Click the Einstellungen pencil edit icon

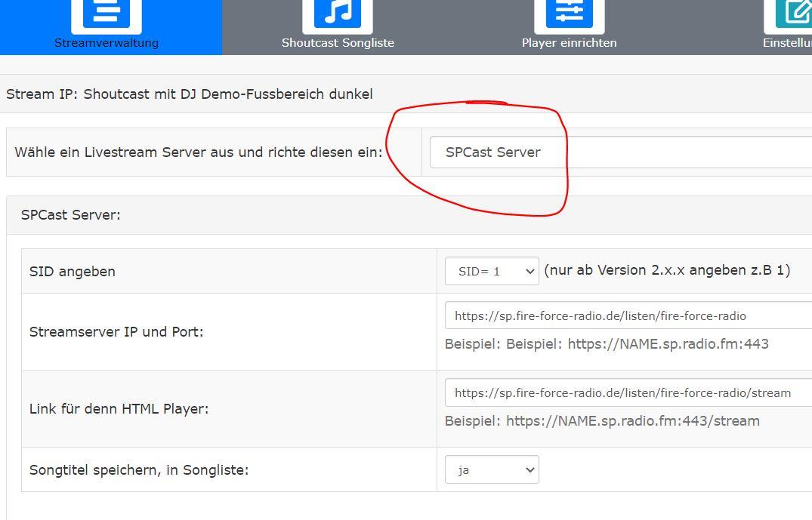[x=795, y=13]
